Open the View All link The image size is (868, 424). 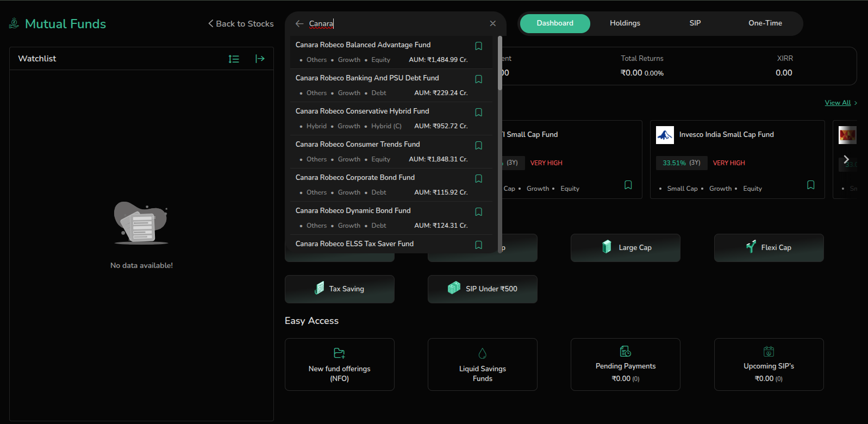point(838,103)
